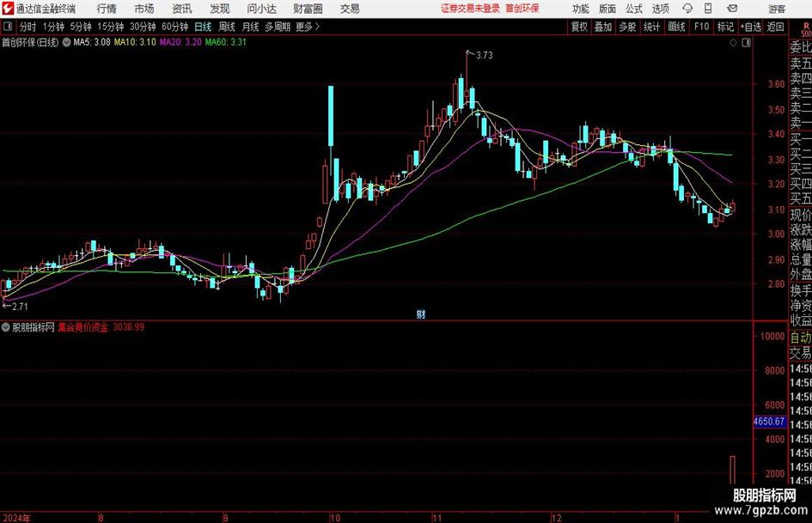Click the 游客 guest account label

pyautogui.click(x=776, y=9)
